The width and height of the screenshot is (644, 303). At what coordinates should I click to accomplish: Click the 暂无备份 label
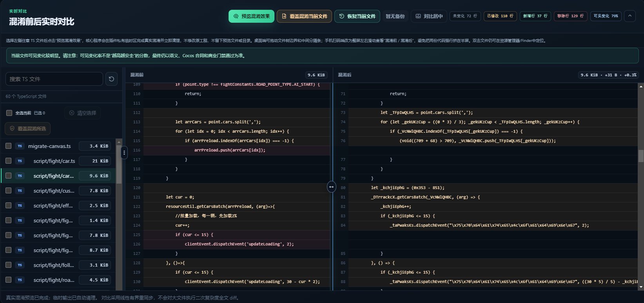[x=395, y=16]
